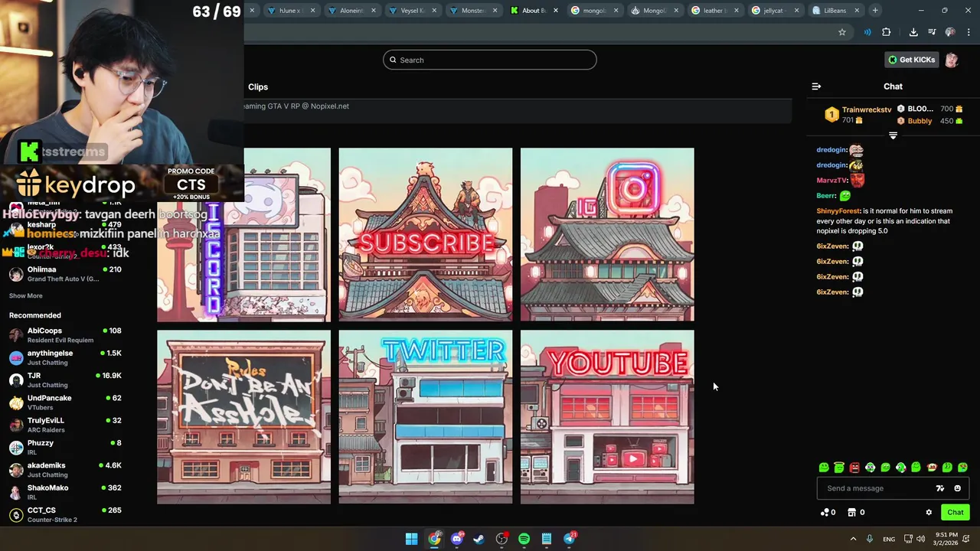Open recommended channel TrulyEvilLL
The width and height of the screenshot is (980, 551).
pyautogui.click(x=65, y=425)
